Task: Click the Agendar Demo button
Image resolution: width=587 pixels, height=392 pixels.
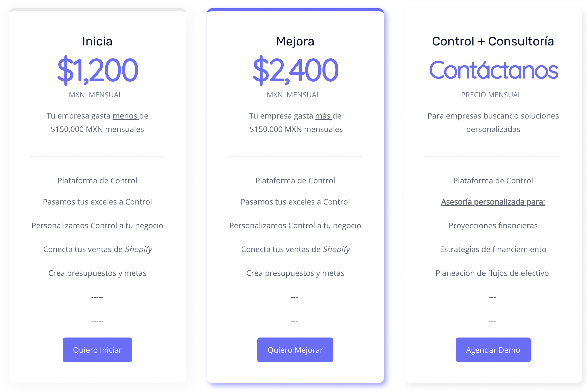Action: pyautogui.click(x=493, y=350)
